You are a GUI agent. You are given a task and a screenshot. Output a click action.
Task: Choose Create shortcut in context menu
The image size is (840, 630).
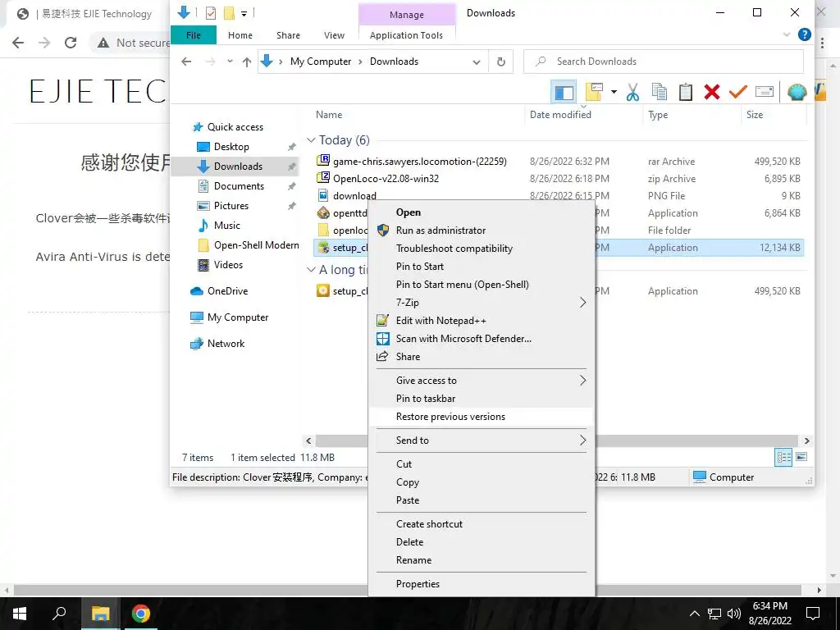pyautogui.click(x=482, y=524)
